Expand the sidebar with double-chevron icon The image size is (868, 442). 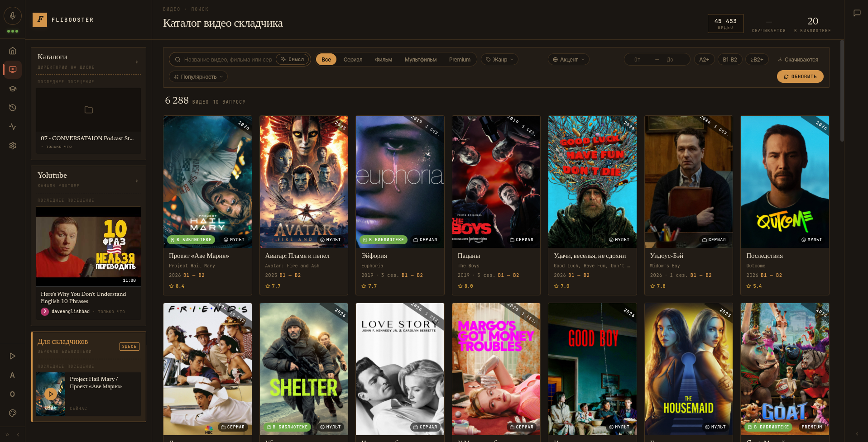[x=7, y=435]
